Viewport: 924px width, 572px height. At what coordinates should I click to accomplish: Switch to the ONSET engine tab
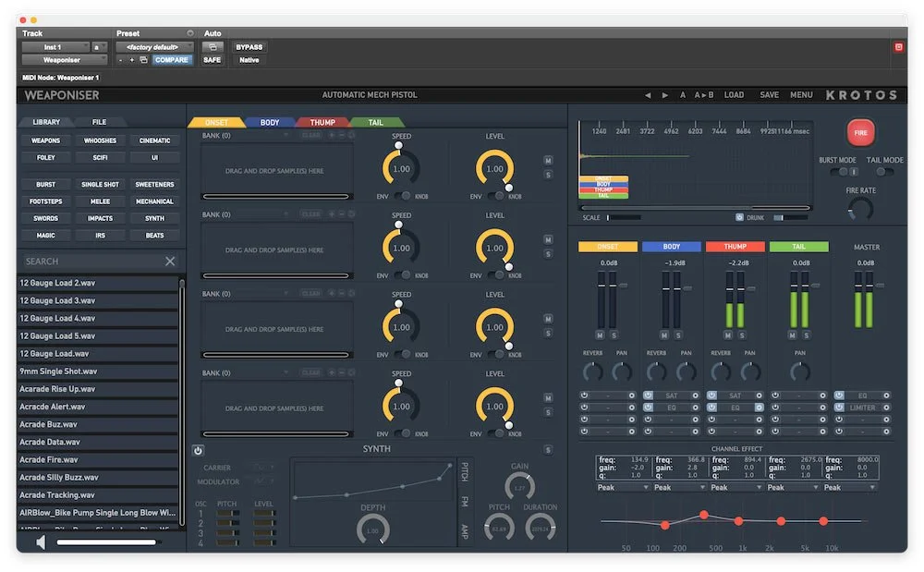tap(216, 123)
